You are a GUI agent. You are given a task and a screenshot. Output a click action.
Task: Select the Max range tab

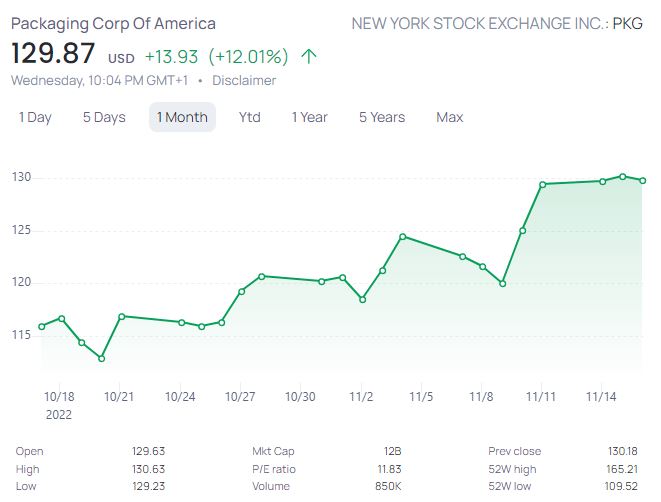(x=450, y=117)
